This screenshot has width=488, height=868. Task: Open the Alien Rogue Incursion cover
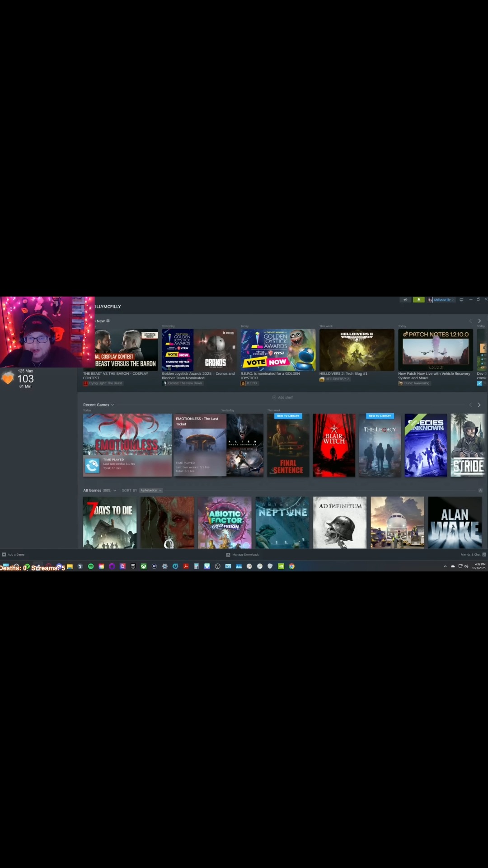point(245,445)
